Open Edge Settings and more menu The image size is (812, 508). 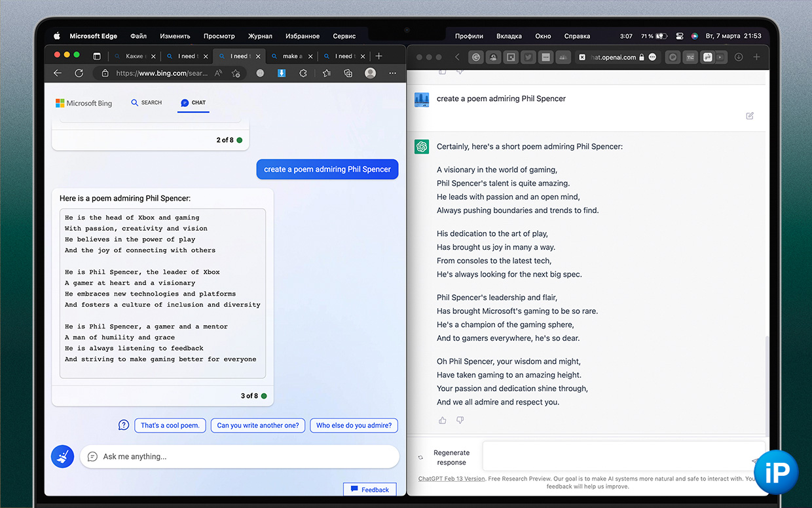click(x=393, y=73)
